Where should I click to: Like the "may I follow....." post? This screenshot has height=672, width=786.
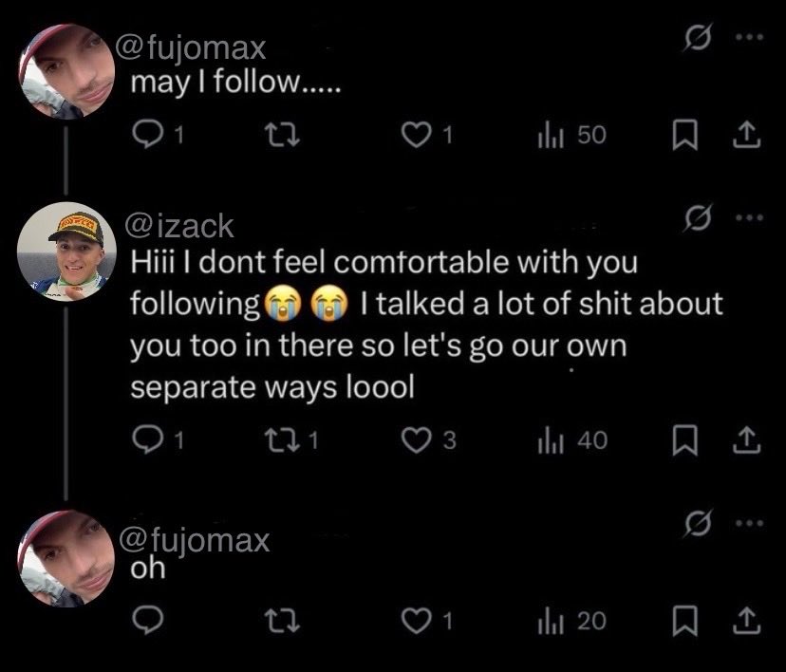pos(417,135)
